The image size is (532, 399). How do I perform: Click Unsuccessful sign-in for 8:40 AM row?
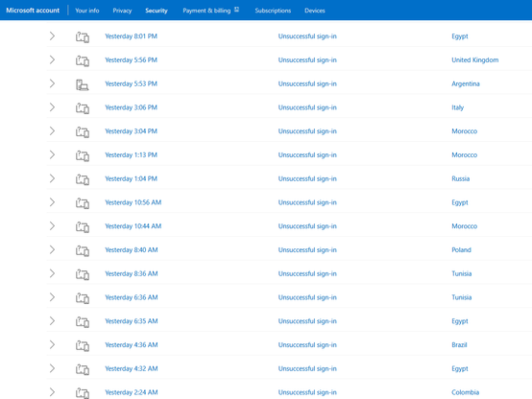(x=307, y=249)
